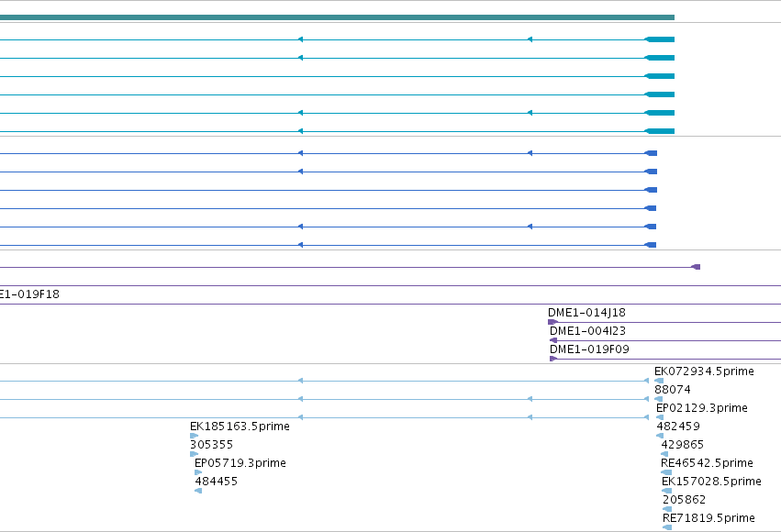Select the small arrow glyph beneath 305355
Image resolution: width=781 pixels, height=532 pixels.
point(195,454)
